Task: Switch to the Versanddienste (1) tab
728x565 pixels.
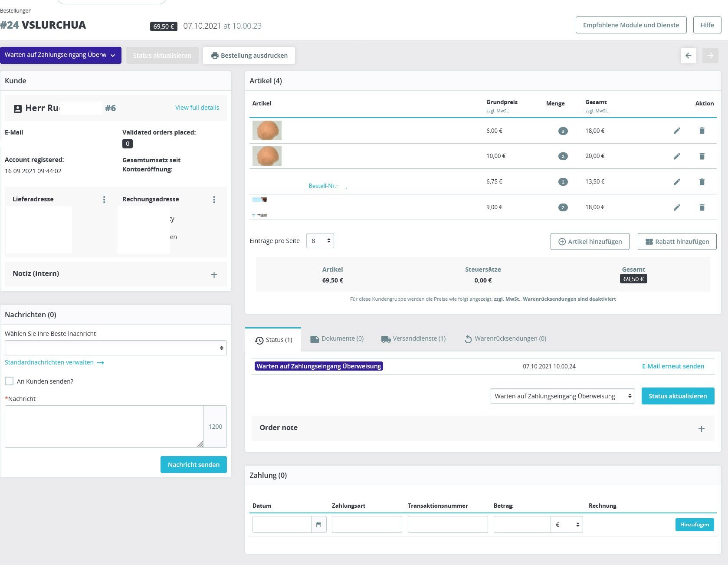Action: point(413,339)
